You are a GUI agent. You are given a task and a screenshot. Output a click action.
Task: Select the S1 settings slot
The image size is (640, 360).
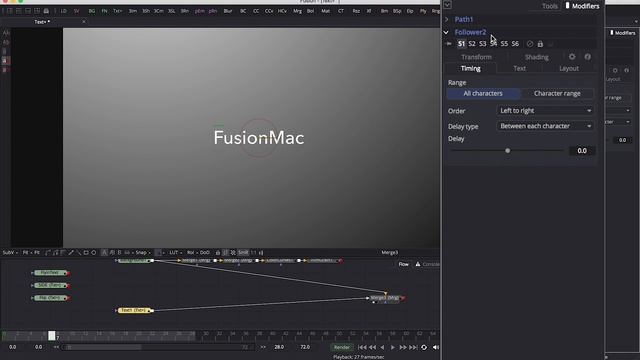tap(461, 44)
